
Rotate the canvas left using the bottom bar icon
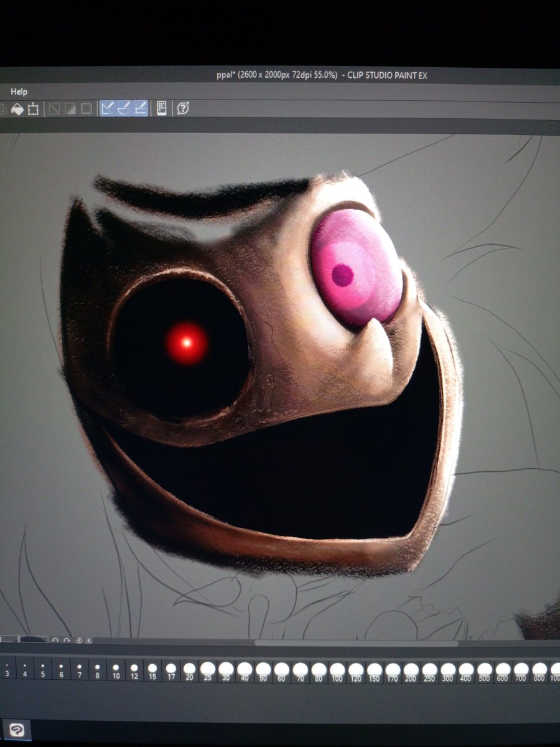pyautogui.click(x=55, y=640)
